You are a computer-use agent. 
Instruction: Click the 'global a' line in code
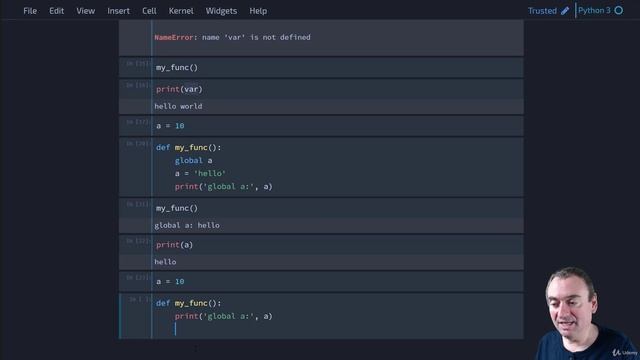coord(193,160)
